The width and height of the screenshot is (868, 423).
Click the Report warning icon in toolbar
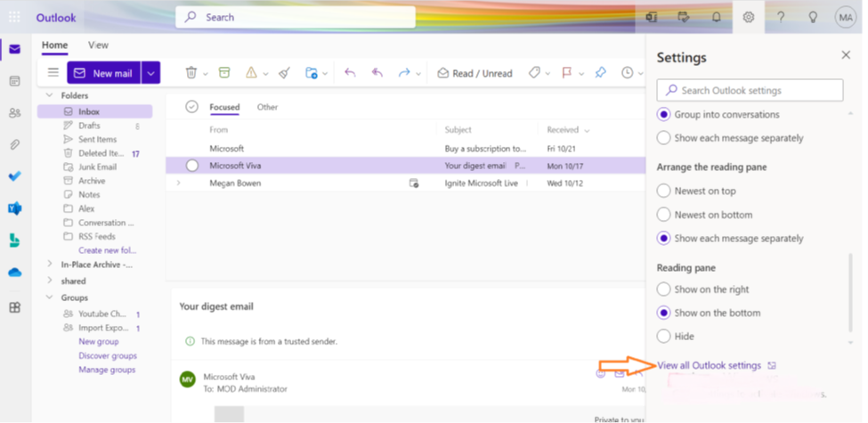[x=251, y=72]
